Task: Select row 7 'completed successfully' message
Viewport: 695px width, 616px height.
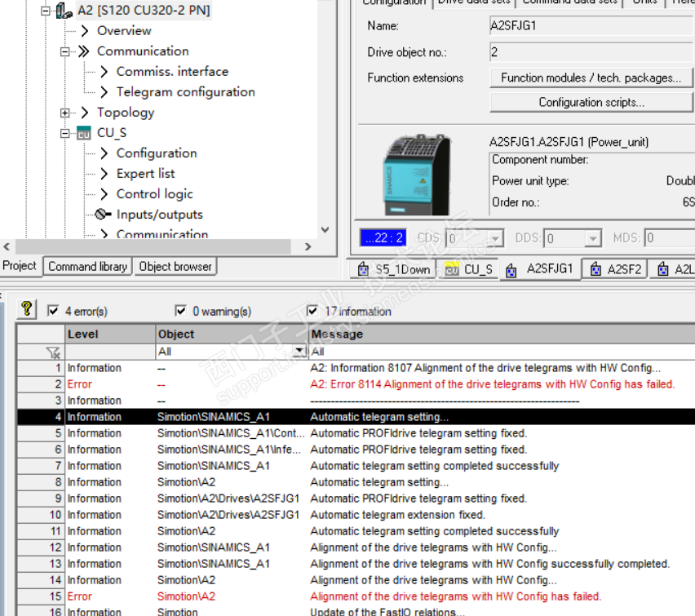Action: click(434, 466)
